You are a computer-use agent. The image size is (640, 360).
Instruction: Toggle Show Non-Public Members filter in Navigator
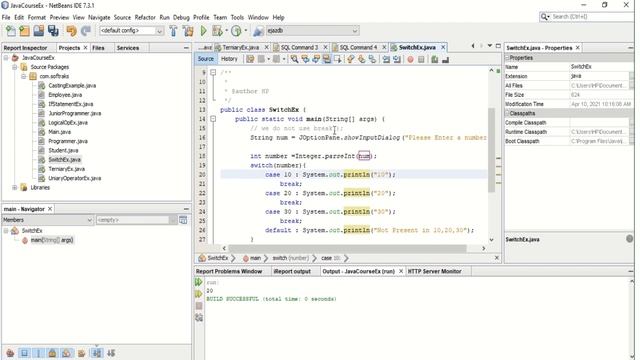[x=52, y=353]
